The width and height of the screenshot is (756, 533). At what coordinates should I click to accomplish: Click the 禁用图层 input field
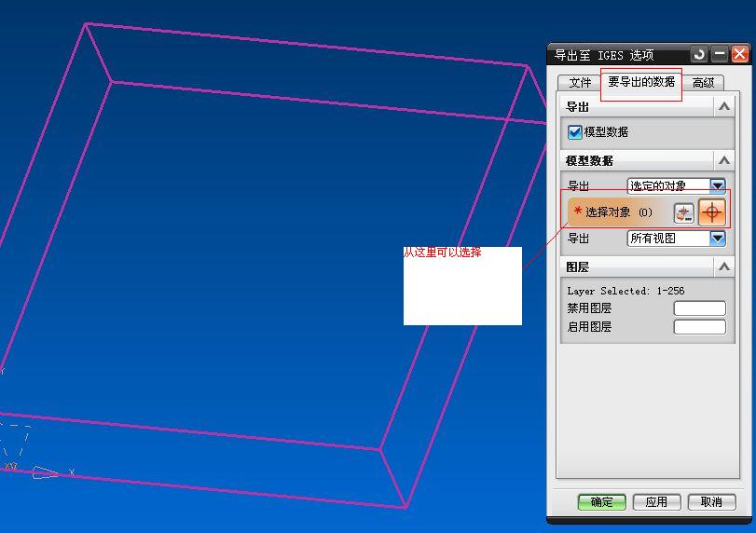699,308
